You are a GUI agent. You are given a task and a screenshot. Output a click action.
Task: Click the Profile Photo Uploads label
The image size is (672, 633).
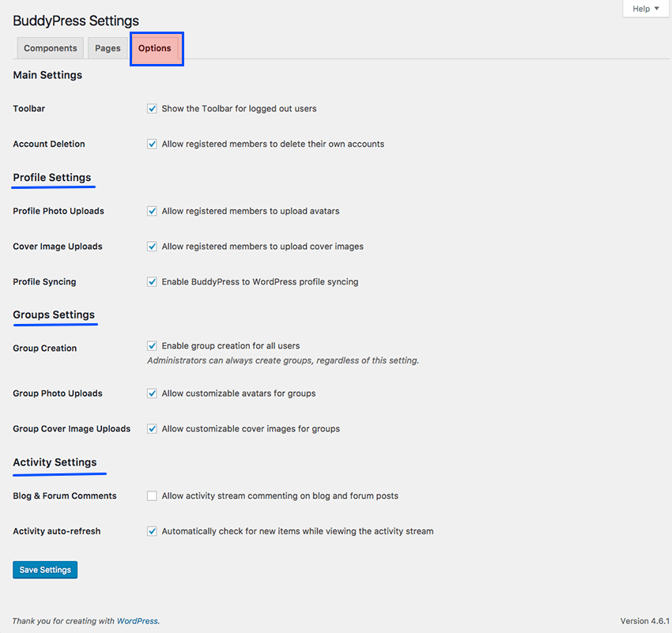tap(59, 211)
